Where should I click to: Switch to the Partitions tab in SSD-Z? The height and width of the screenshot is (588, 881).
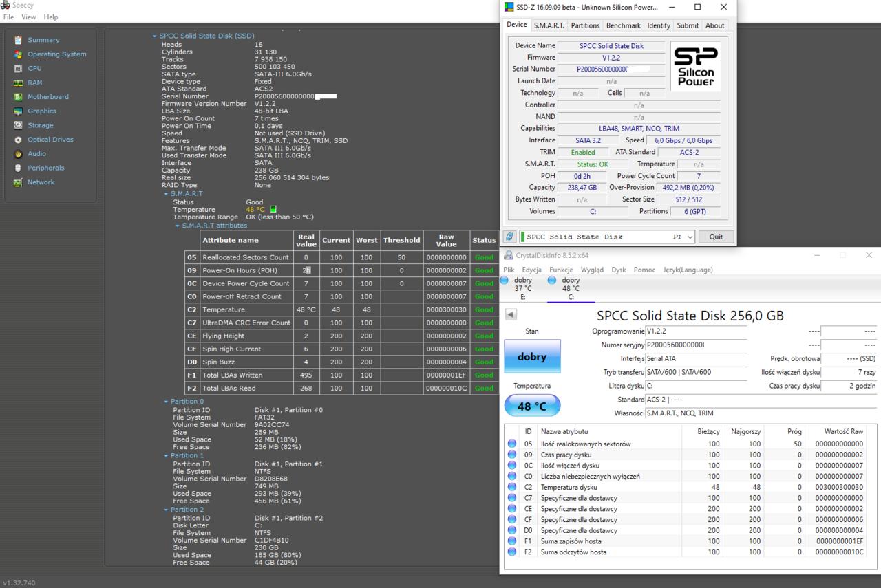click(x=585, y=25)
